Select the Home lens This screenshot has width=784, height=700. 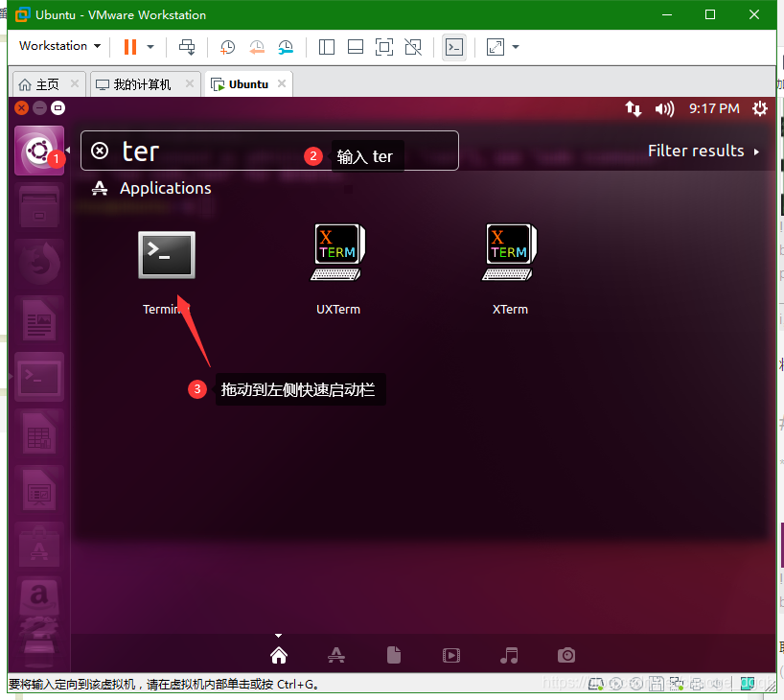click(279, 655)
